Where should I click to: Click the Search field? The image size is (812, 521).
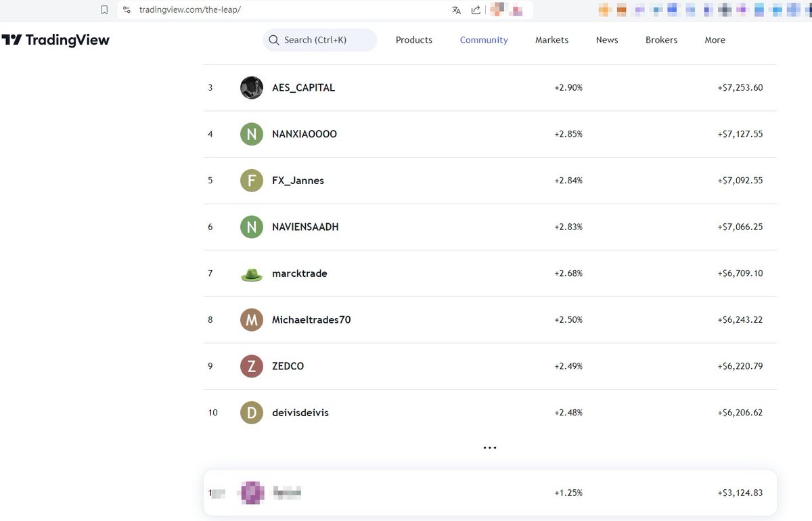coord(319,40)
